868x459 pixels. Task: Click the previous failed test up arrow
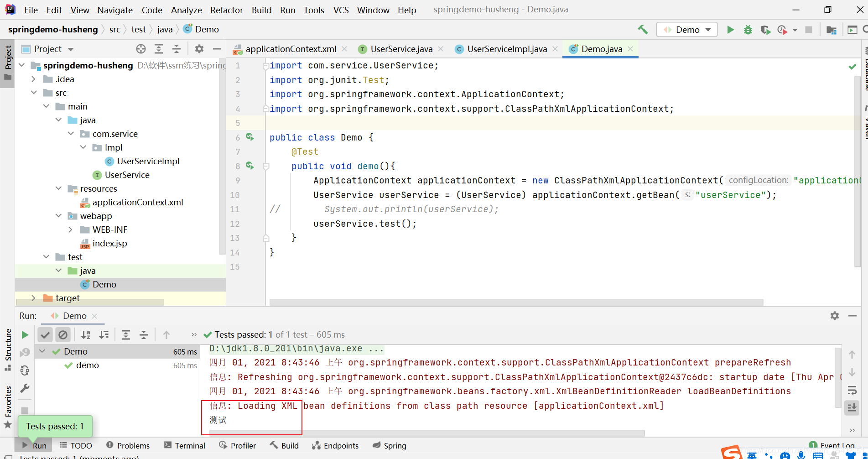(x=166, y=335)
